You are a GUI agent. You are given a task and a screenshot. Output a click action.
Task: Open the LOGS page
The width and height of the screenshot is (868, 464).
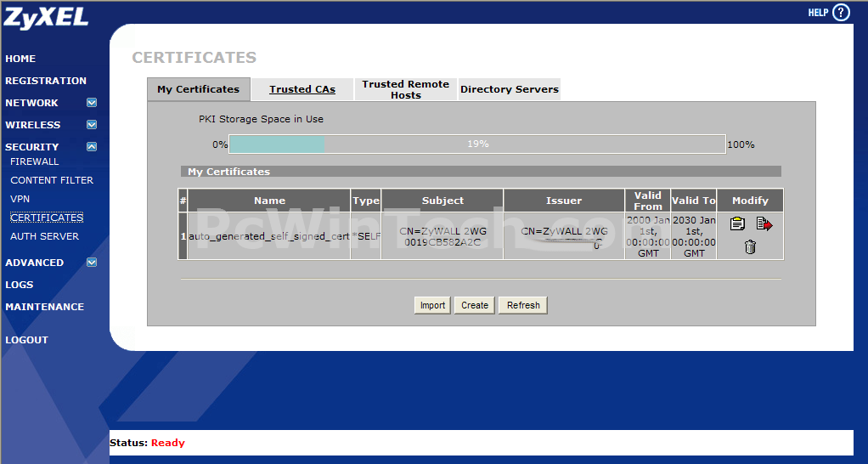pyautogui.click(x=20, y=285)
